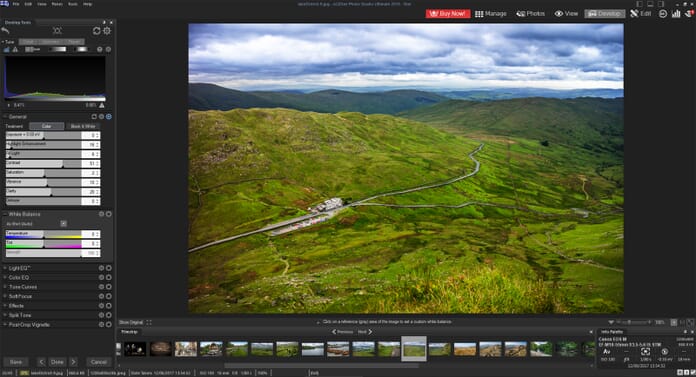Open develop settings gear icon
The width and height of the screenshot is (696, 377).
[107, 31]
